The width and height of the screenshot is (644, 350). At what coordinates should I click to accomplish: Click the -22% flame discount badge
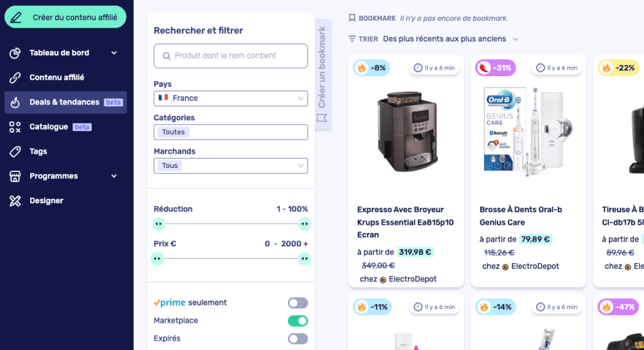[619, 68]
